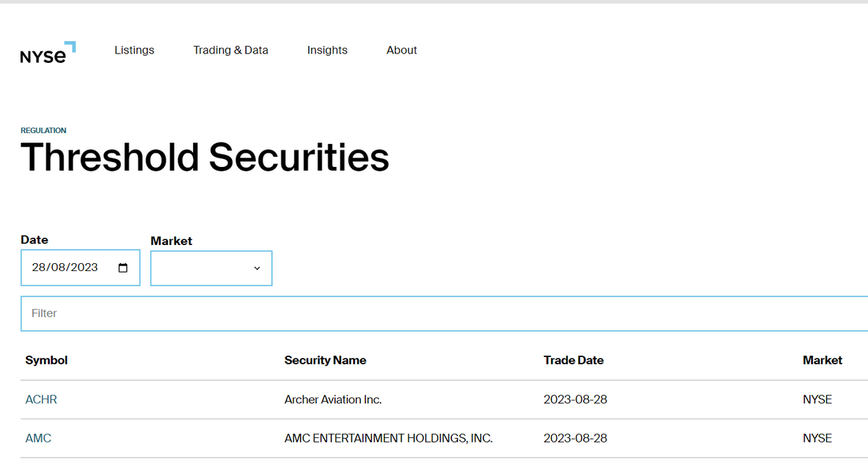Select AMC ENTERTAINMENT HOLDINGS, INC. cell
This screenshot has width=868, height=467.
[388, 438]
